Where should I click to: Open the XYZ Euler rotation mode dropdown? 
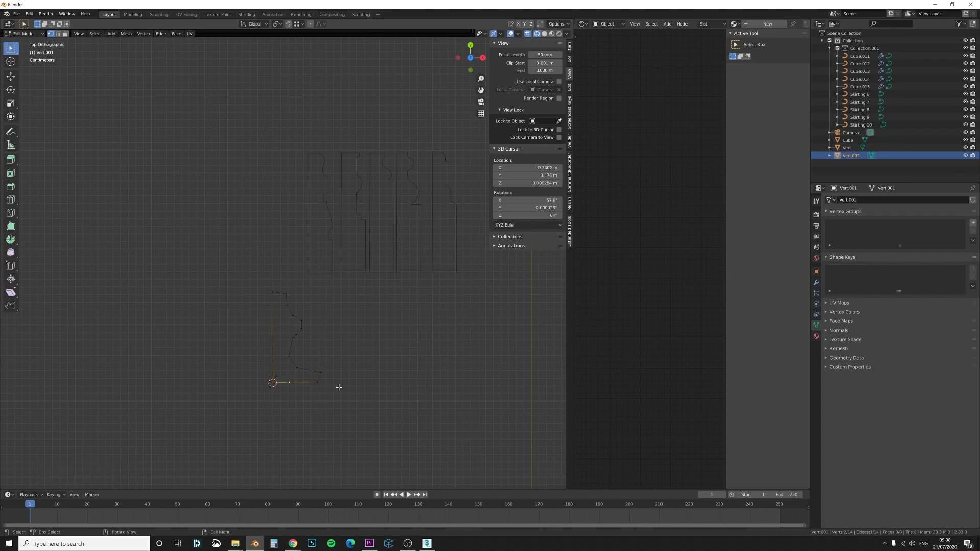click(528, 225)
